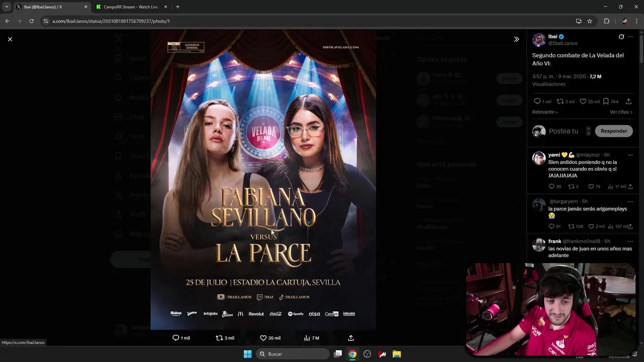Open @frankmolina10 handle link
This screenshot has width=644, height=362.
point(581,241)
